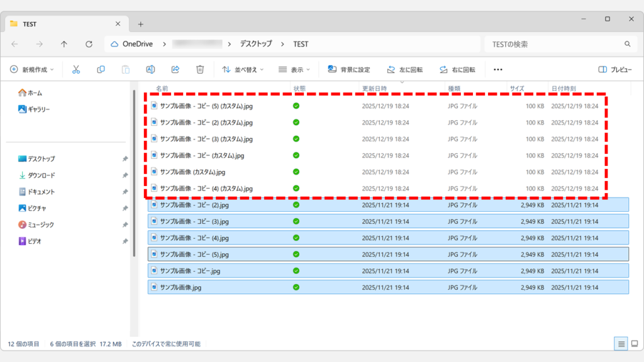Select file サンプル画像 (カスタム).jpg
This screenshot has height=362, width=644.
click(x=192, y=172)
